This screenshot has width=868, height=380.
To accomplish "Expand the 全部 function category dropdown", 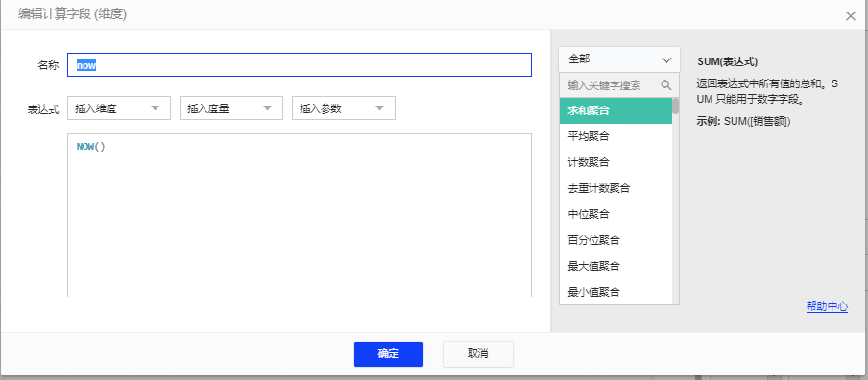I will [619, 59].
